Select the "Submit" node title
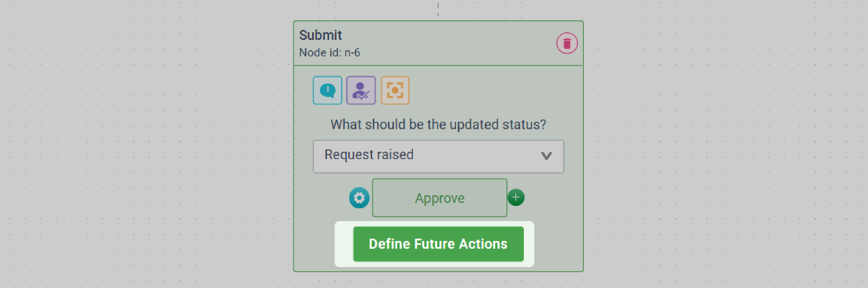868x288 pixels. pyautogui.click(x=320, y=35)
